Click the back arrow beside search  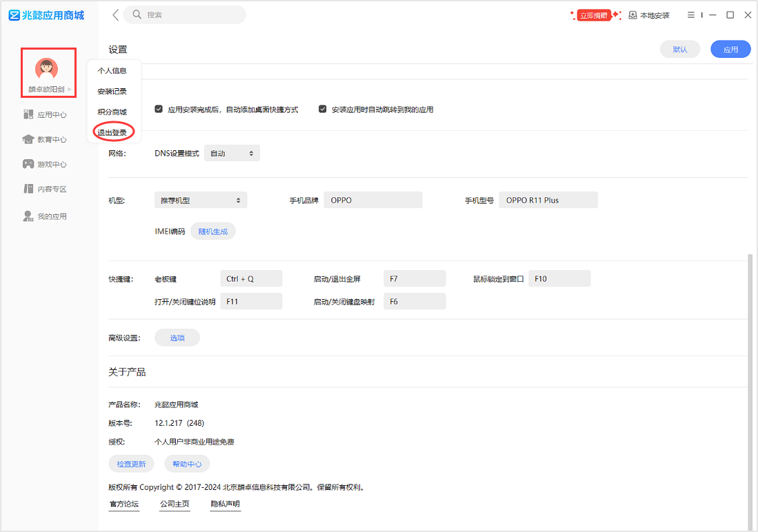(x=115, y=14)
